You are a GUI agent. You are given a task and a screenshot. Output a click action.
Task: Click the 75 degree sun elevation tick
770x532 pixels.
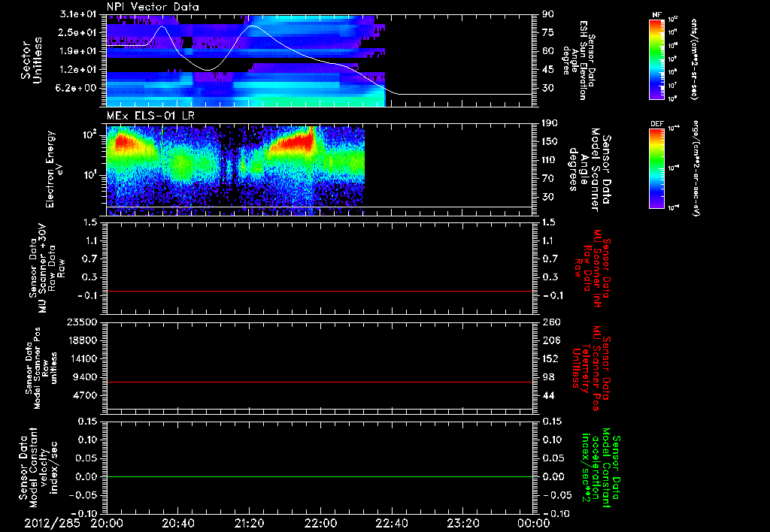coord(548,32)
